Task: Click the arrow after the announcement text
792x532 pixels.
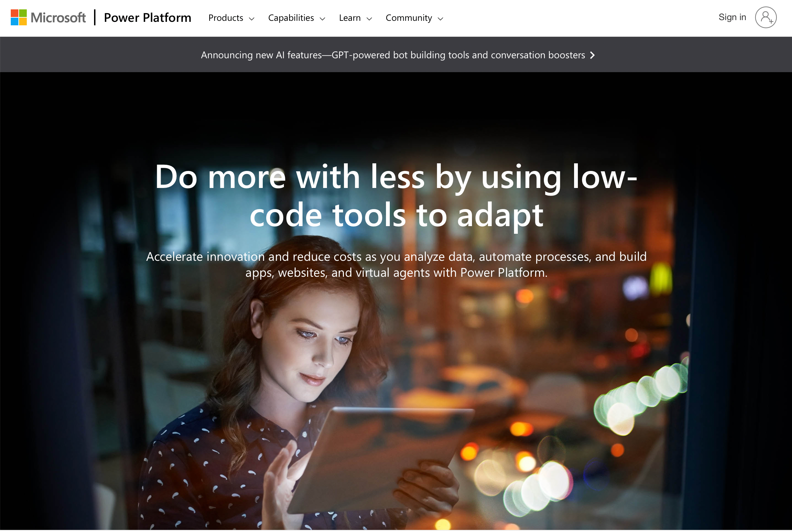Action: 592,55
